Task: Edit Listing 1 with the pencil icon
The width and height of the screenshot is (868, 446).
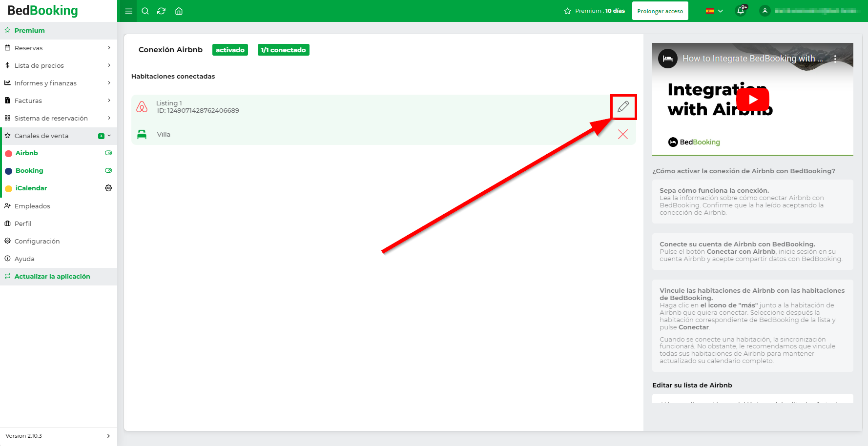Action: [623, 106]
